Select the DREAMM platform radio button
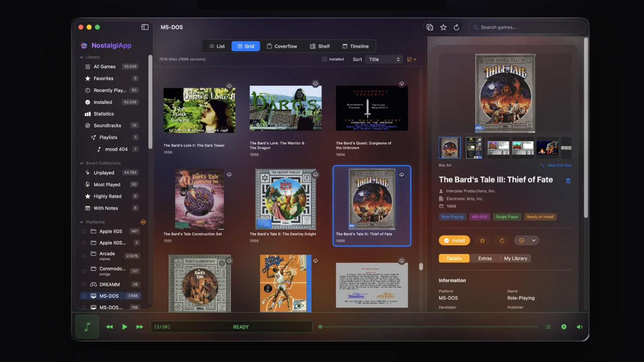Image resolution: width=644 pixels, height=362 pixels. point(84,285)
